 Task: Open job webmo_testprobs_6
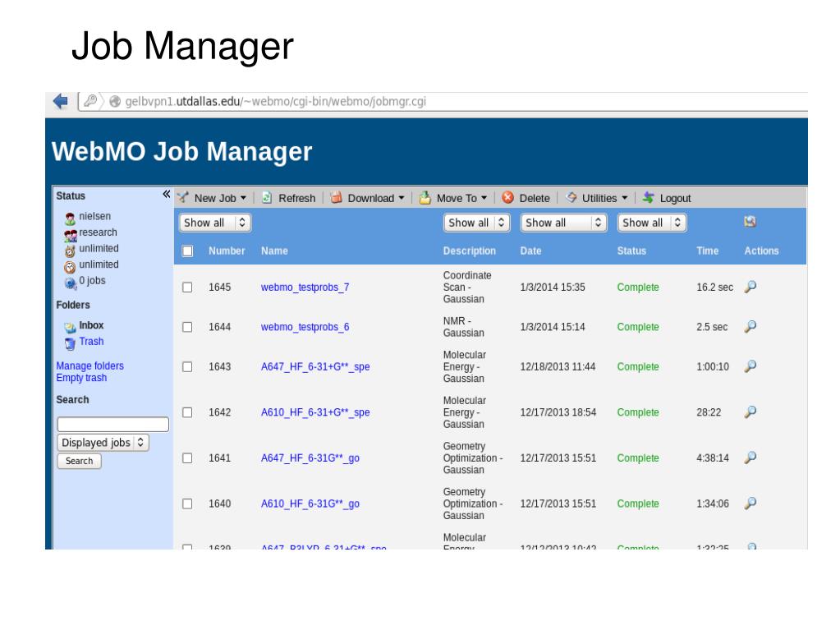(x=305, y=327)
